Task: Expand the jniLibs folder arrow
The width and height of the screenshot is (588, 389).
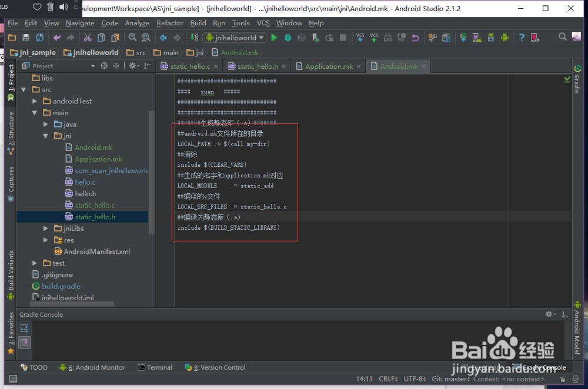Action: pyautogui.click(x=45, y=228)
